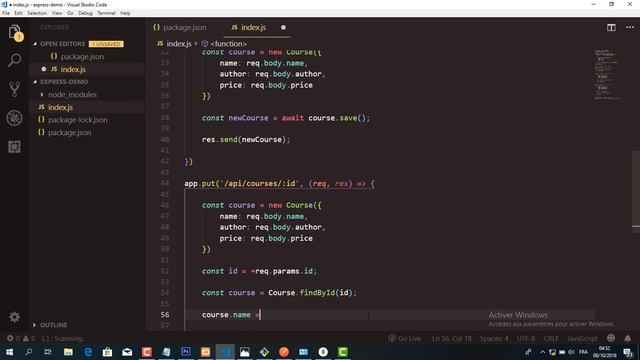Open Photoshop from the taskbar

point(186,352)
